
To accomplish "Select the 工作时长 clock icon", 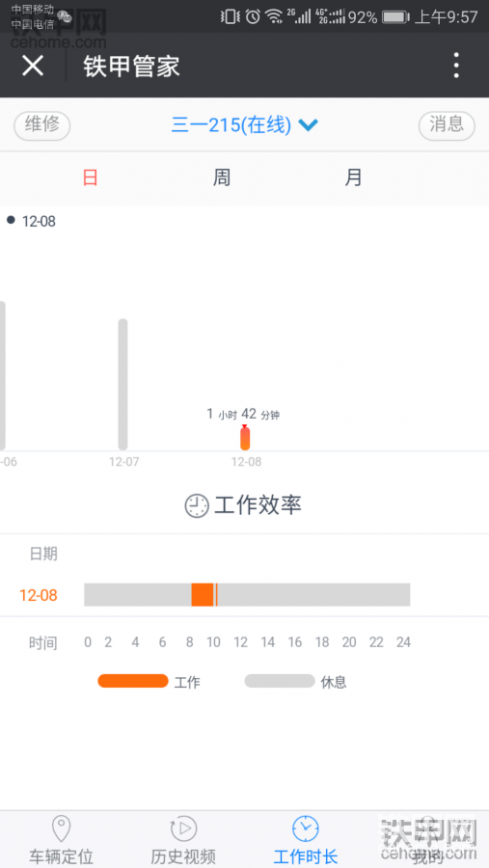I will [306, 828].
